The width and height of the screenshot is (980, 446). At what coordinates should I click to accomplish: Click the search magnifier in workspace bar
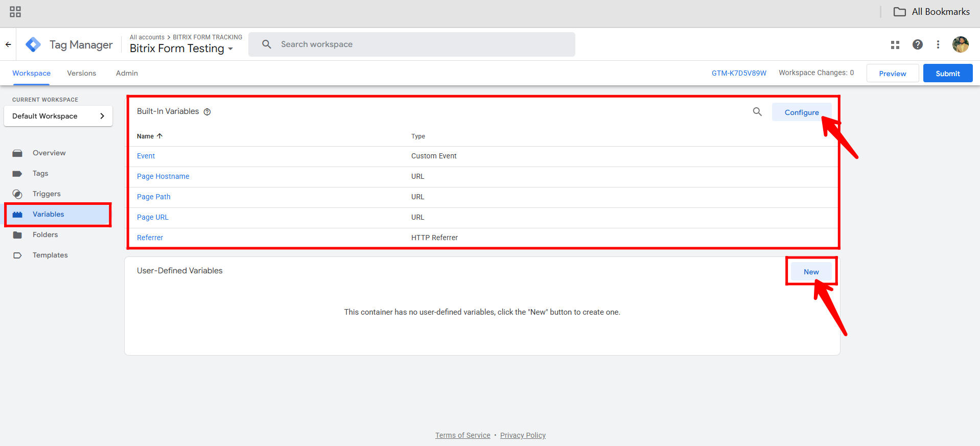267,44
